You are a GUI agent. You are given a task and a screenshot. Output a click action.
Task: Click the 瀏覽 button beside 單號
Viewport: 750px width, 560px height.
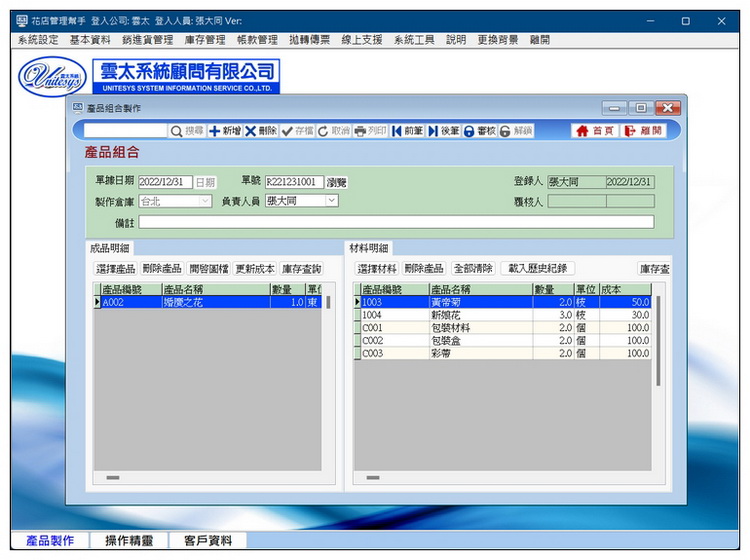click(x=337, y=183)
